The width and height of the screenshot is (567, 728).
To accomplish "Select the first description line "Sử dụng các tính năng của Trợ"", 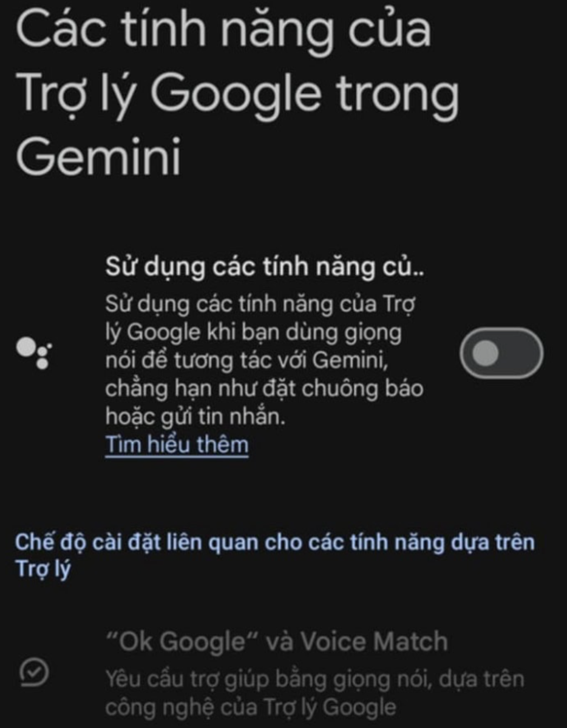I will point(260,305).
